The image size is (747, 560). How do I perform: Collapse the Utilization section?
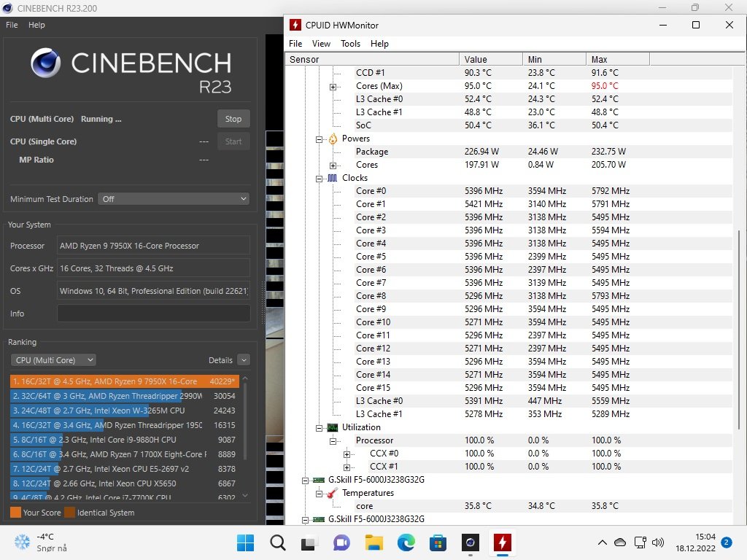click(x=320, y=428)
